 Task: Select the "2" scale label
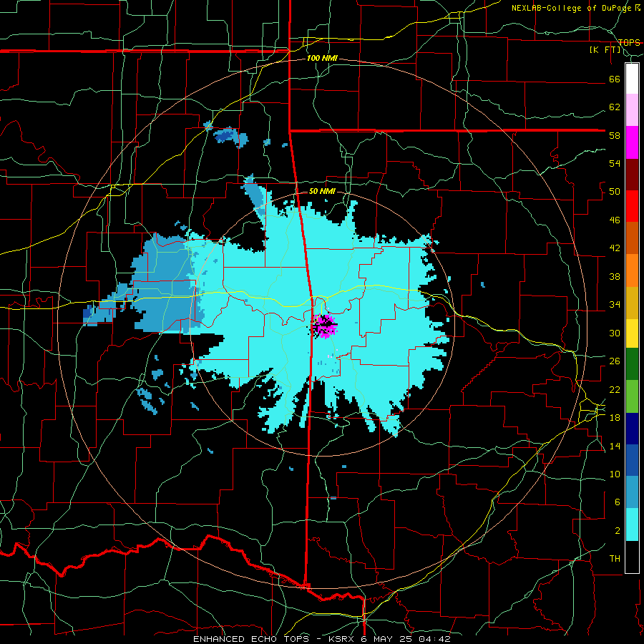[617, 531]
